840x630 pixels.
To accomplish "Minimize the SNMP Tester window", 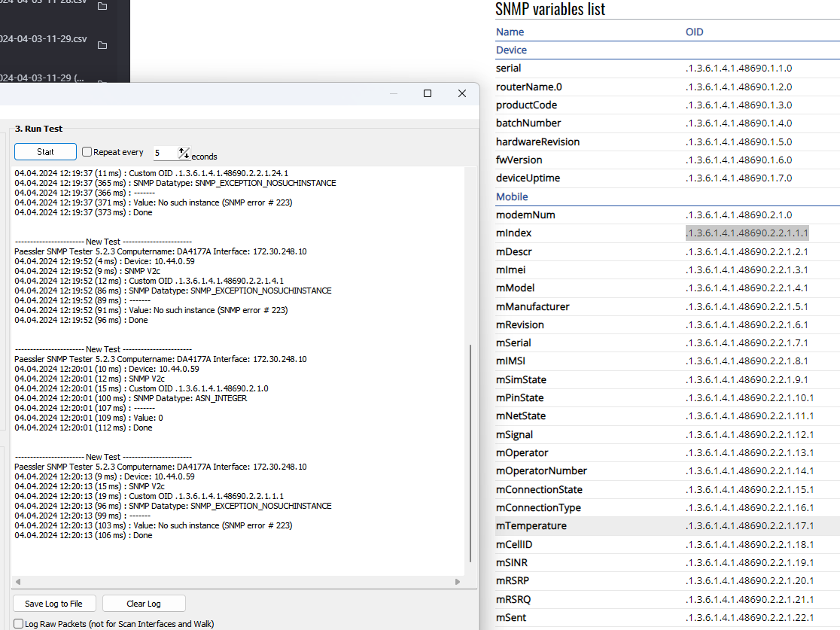I will click(x=394, y=94).
